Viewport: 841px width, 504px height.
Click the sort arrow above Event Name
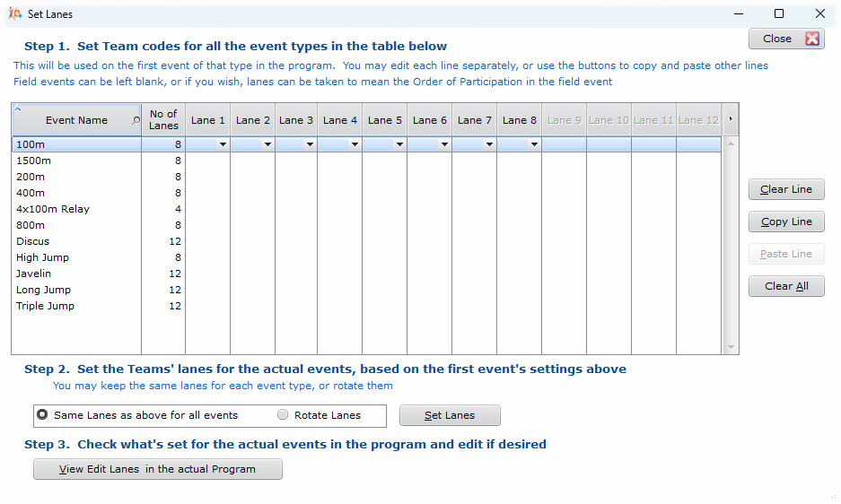click(x=18, y=109)
